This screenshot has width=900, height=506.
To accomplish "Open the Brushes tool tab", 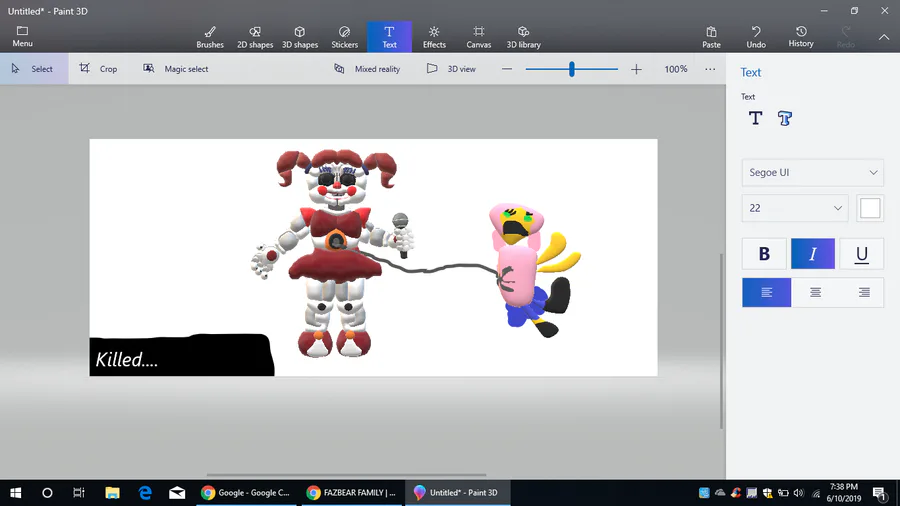I will click(210, 37).
